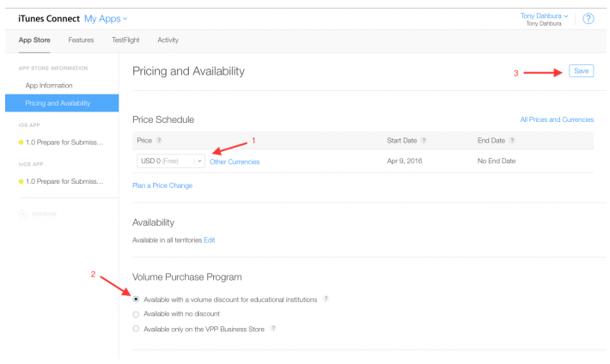Click the Price column help icon
The height and width of the screenshot is (364, 610).
click(159, 141)
